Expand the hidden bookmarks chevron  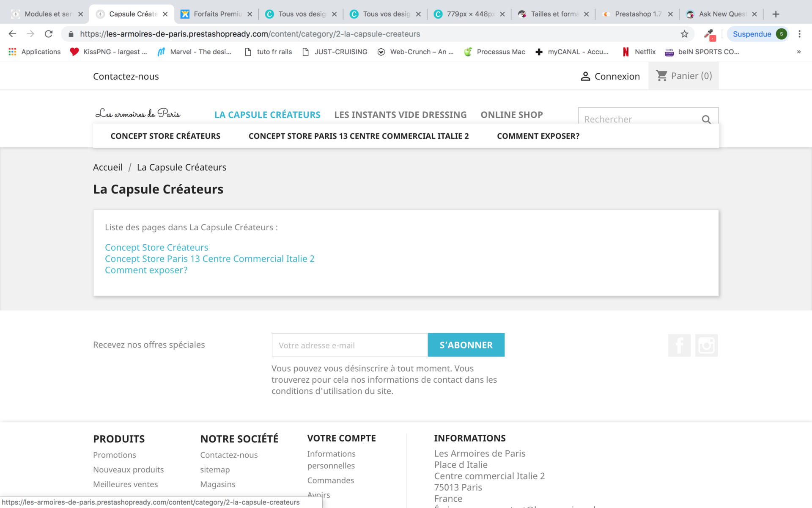click(x=798, y=52)
